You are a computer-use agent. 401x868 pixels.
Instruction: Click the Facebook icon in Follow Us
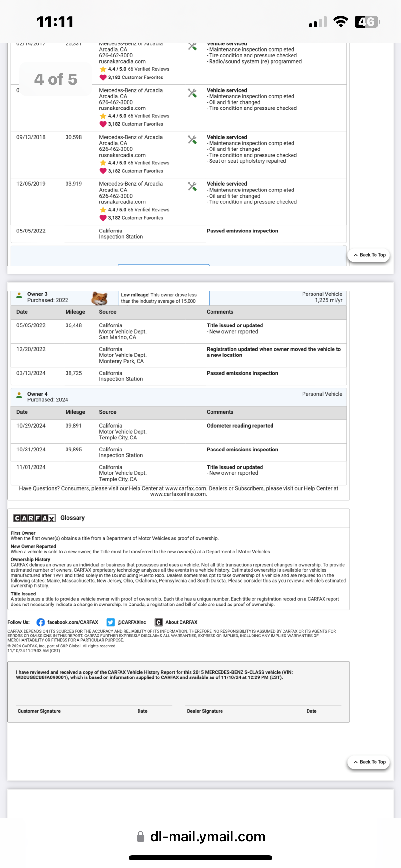40,622
